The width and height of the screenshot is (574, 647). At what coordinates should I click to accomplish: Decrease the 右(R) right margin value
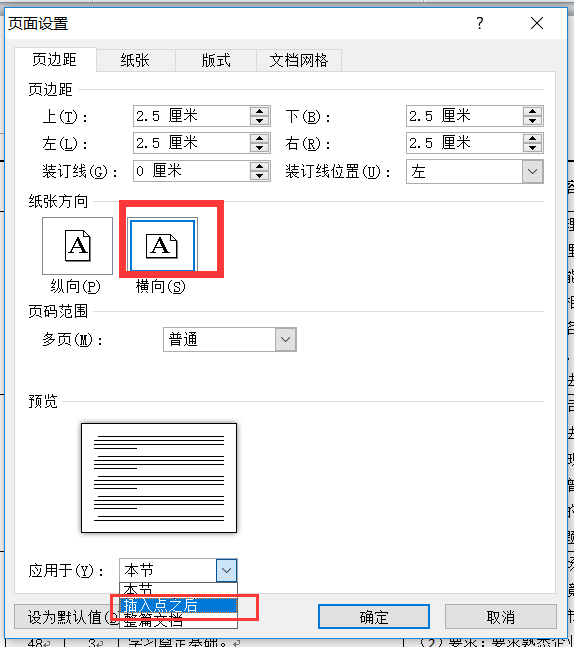click(x=532, y=148)
